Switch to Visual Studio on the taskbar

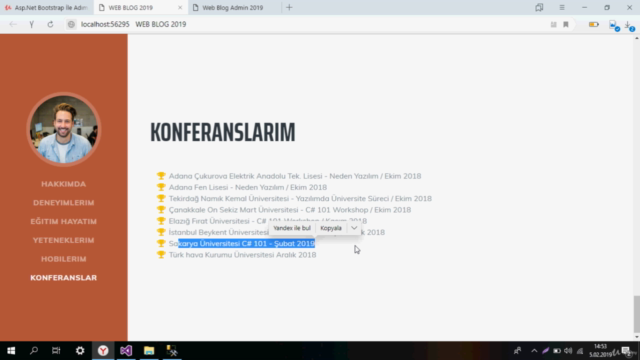tap(126, 351)
